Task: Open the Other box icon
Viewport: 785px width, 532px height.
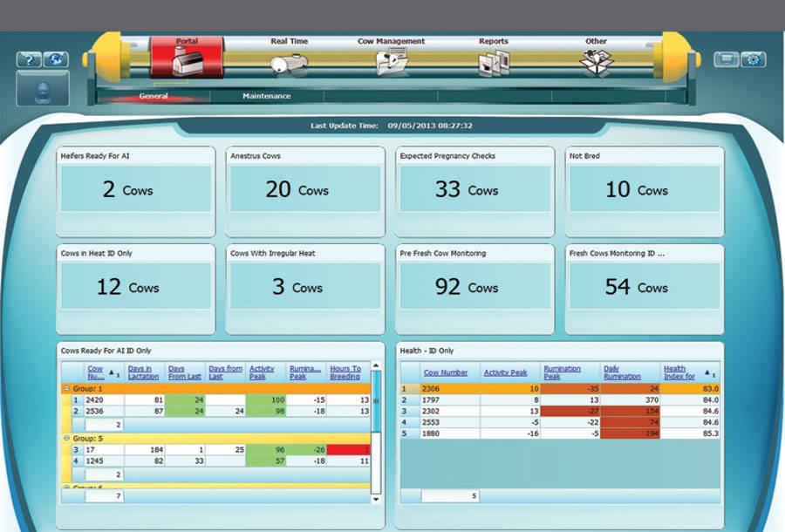Action: (596, 63)
